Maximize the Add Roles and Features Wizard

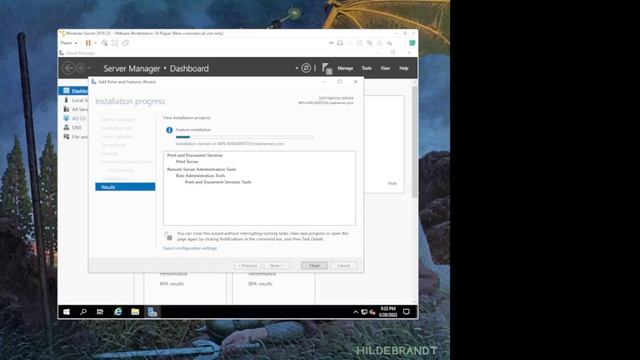[x=340, y=82]
